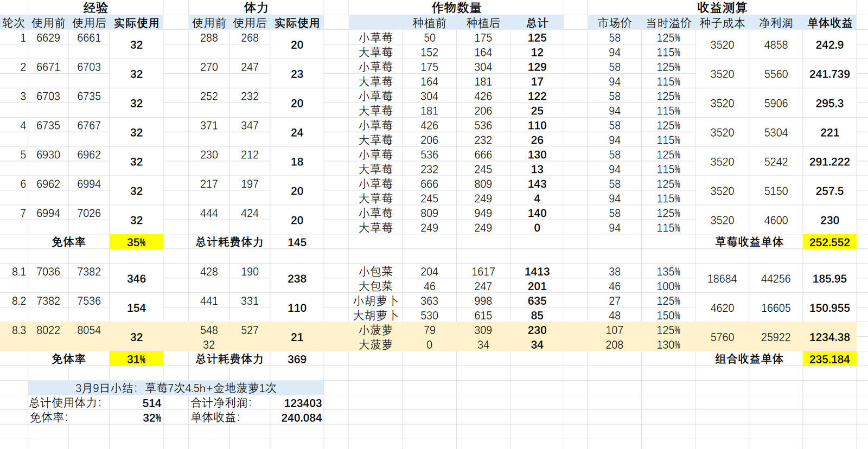Select the 大胡萝卜 crop cell

coord(375,315)
